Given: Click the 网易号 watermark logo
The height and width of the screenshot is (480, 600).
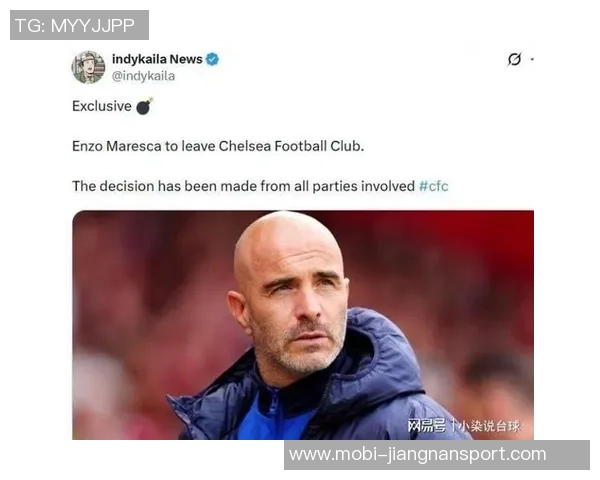Looking at the screenshot, I should (x=426, y=425).
